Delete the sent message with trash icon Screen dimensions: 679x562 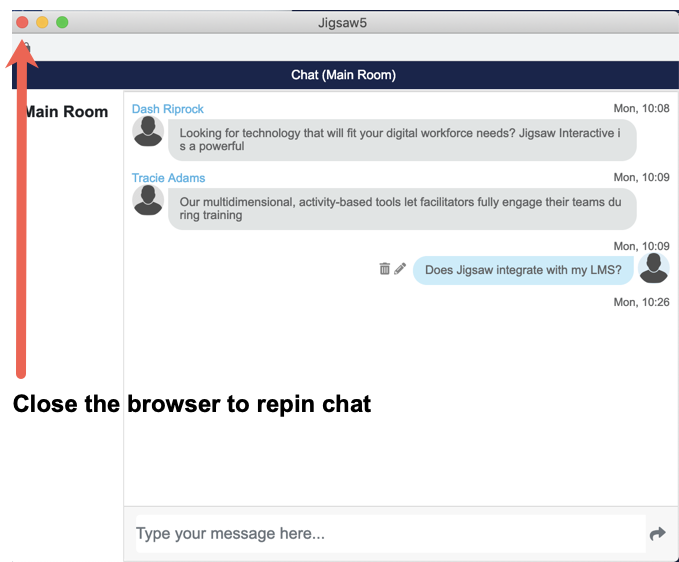click(385, 269)
